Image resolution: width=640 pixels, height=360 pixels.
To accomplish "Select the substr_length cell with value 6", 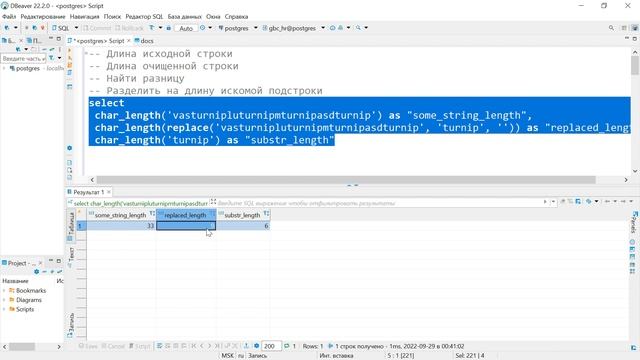I will coord(243,226).
